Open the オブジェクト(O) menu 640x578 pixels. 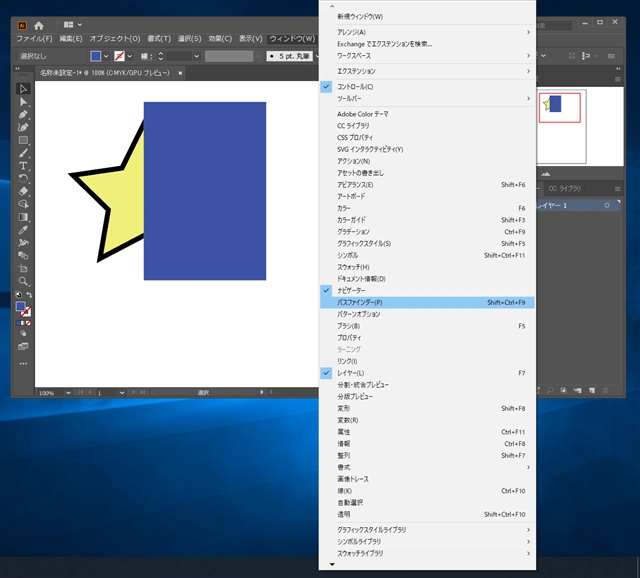coord(115,39)
